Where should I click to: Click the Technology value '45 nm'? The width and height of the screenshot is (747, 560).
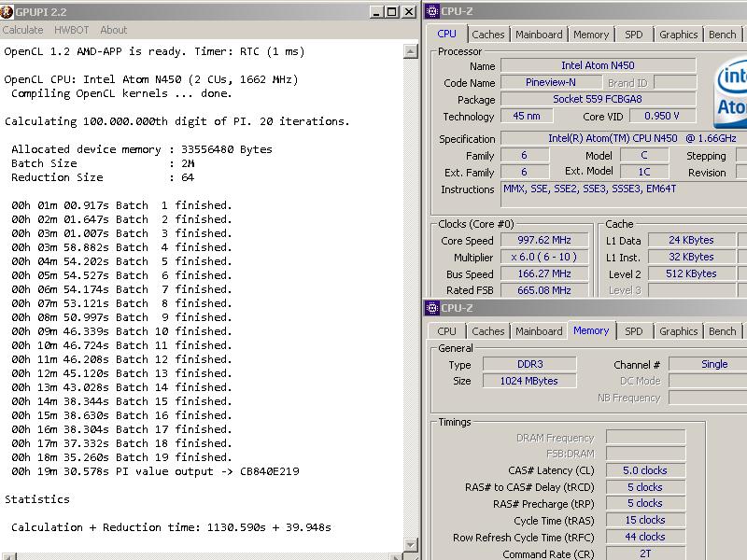coord(527,116)
